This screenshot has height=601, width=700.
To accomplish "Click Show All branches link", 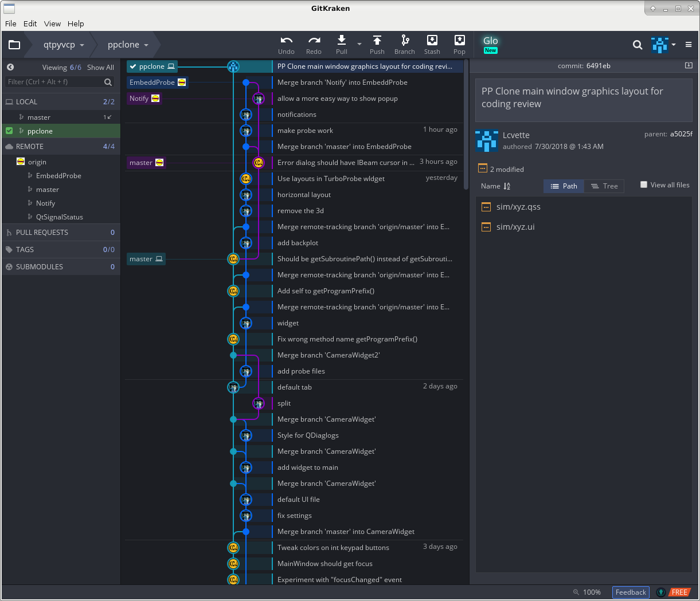I will [x=100, y=67].
